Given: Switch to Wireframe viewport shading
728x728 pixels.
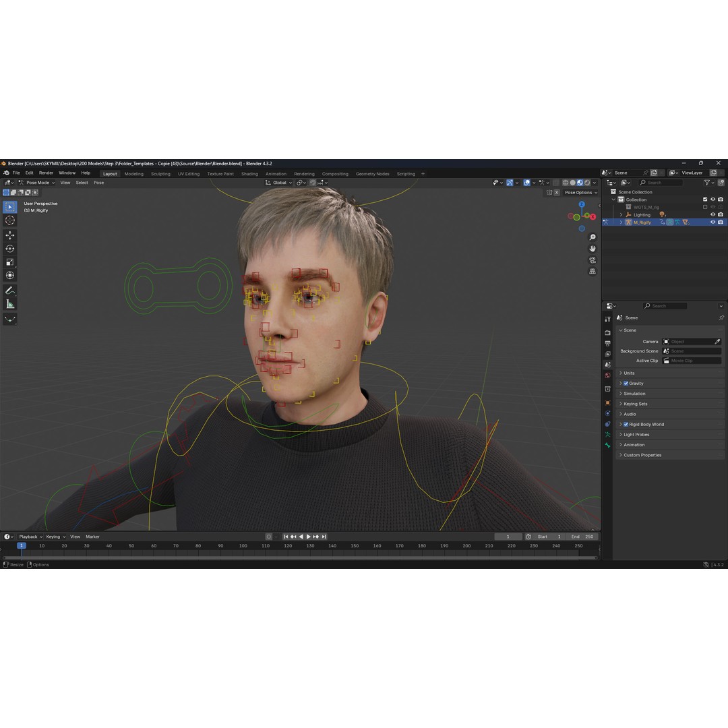Looking at the screenshot, I should tap(565, 183).
